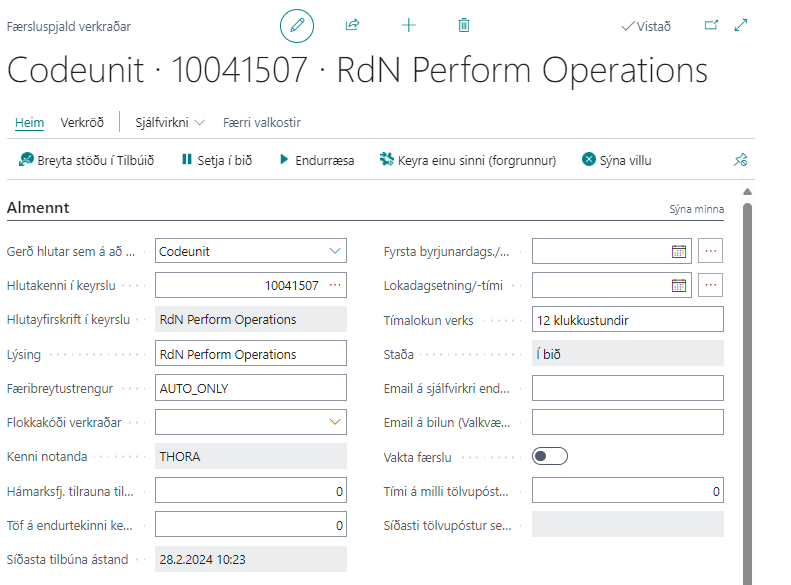
Task: Click the Endurræsa action
Action: [316, 160]
